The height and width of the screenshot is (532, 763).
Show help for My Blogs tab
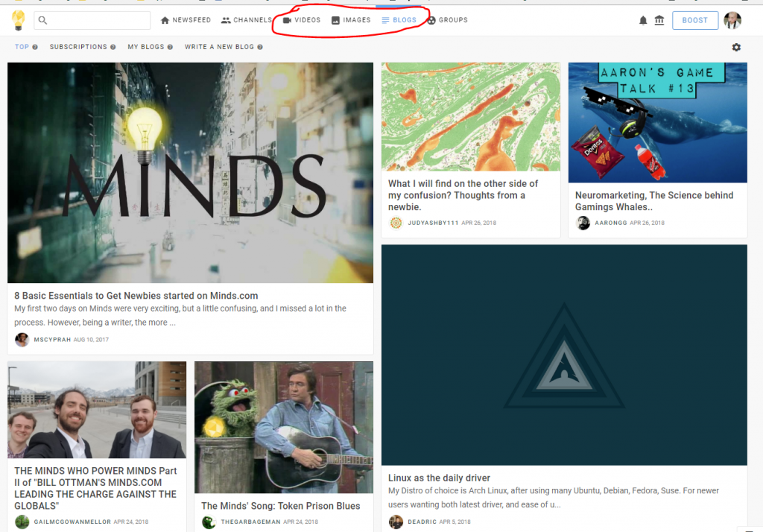(171, 47)
